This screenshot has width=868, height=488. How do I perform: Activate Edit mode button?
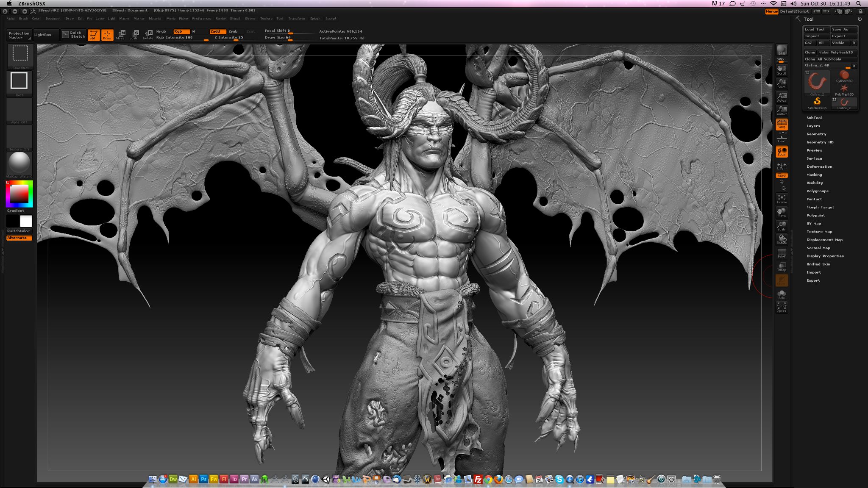pos(94,35)
